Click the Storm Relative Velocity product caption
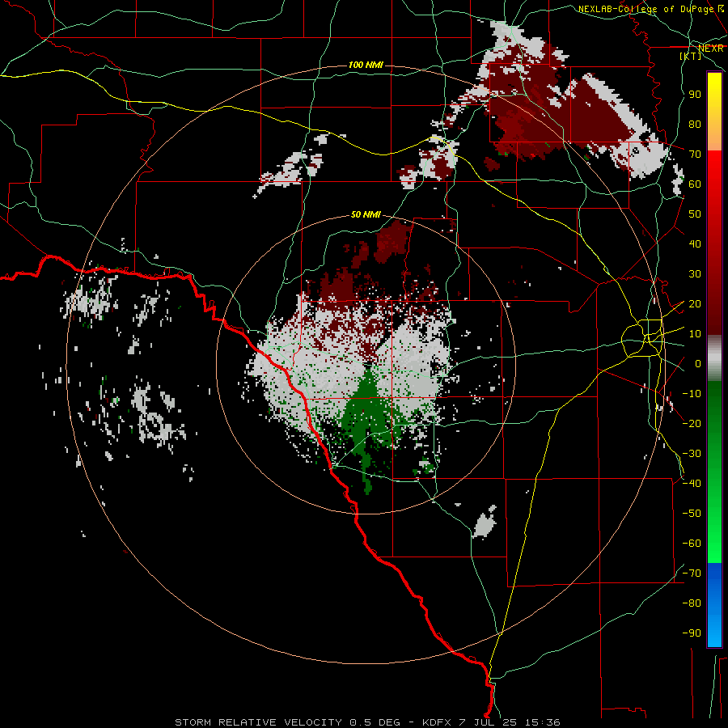728x728 pixels. click(367, 722)
